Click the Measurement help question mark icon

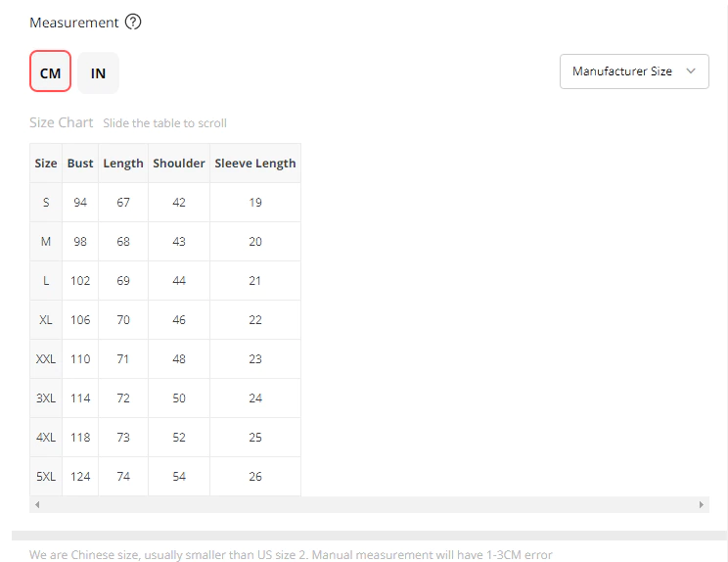(x=133, y=22)
